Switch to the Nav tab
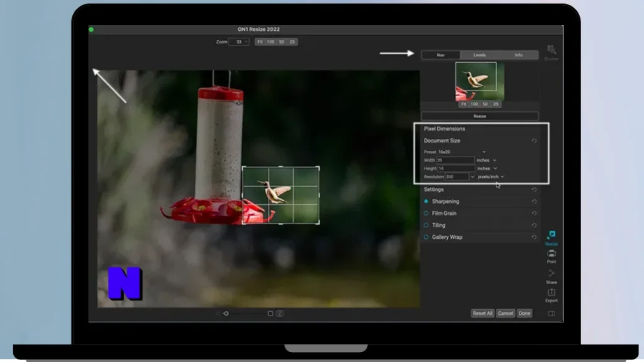This screenshot has width=644, height=362. 441,55
